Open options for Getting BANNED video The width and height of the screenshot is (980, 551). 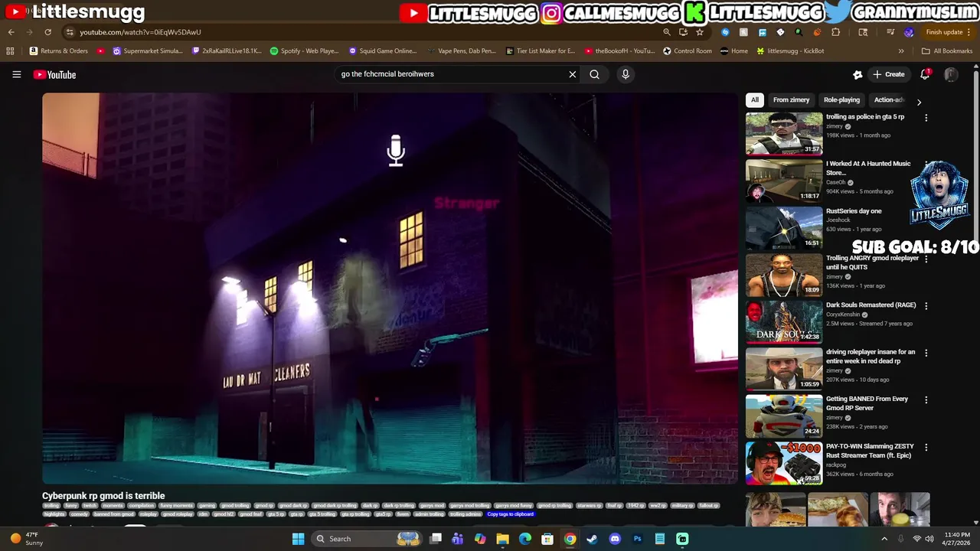click(x=926, y=400)
